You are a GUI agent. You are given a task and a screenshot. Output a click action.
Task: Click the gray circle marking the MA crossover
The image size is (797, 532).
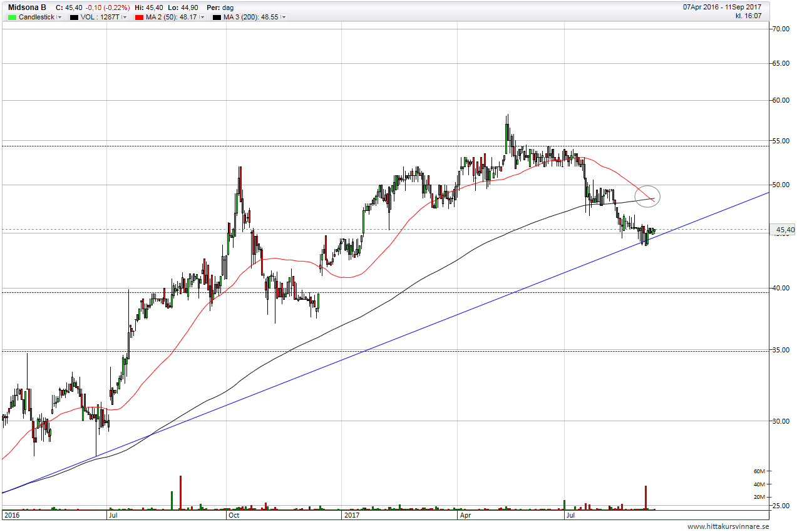click(647, 197)
